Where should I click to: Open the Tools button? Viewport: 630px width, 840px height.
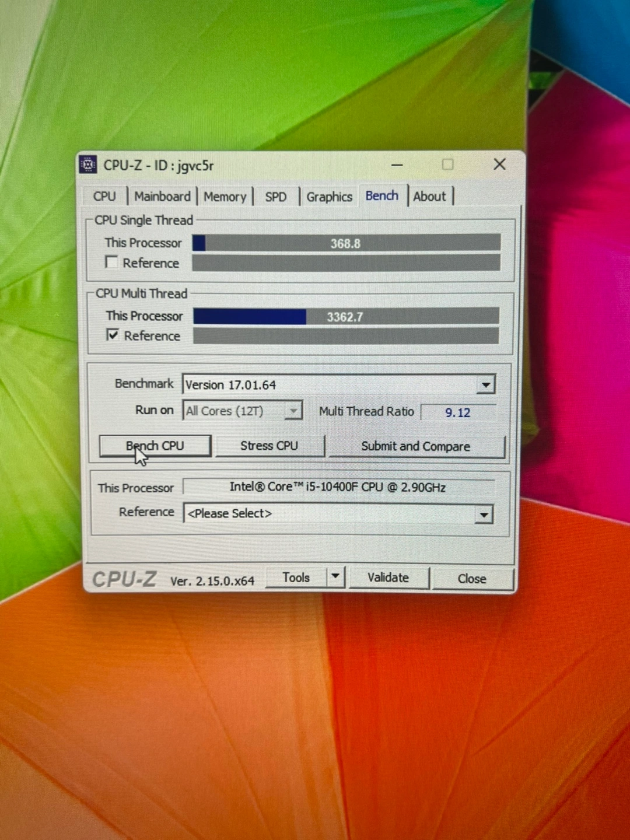tap(296, 577)
